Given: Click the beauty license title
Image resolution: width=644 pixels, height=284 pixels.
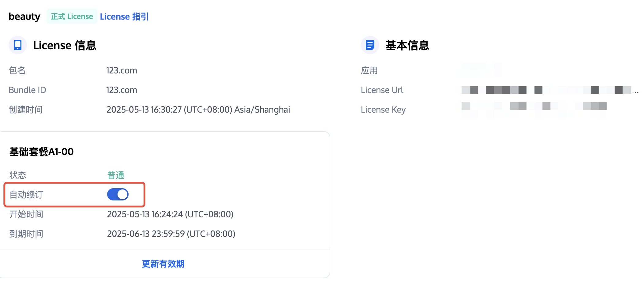Looking at the screenshot, I should [24, 17].
